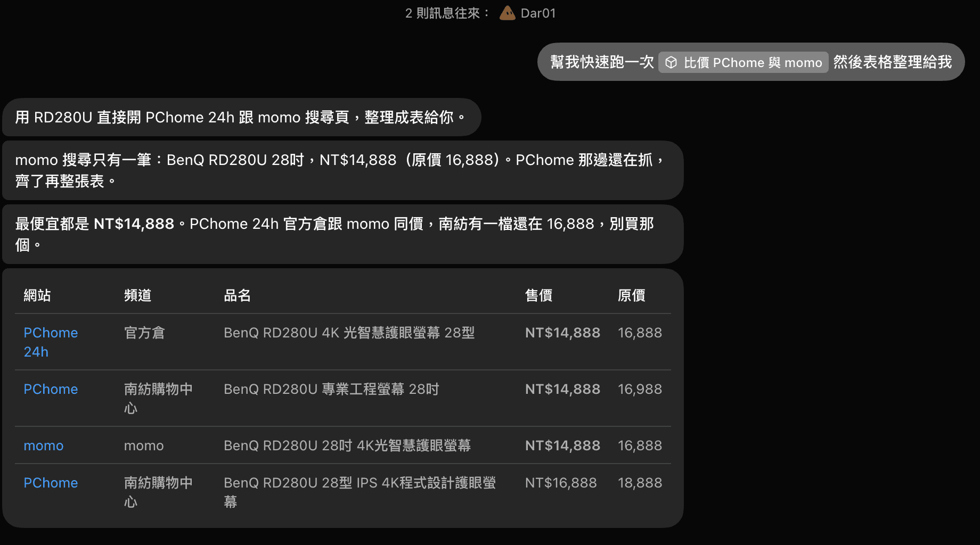Screen dimensions: 980x545
Task: Click original price 16,888 in momo row
Action: click(x=640, y=445)
